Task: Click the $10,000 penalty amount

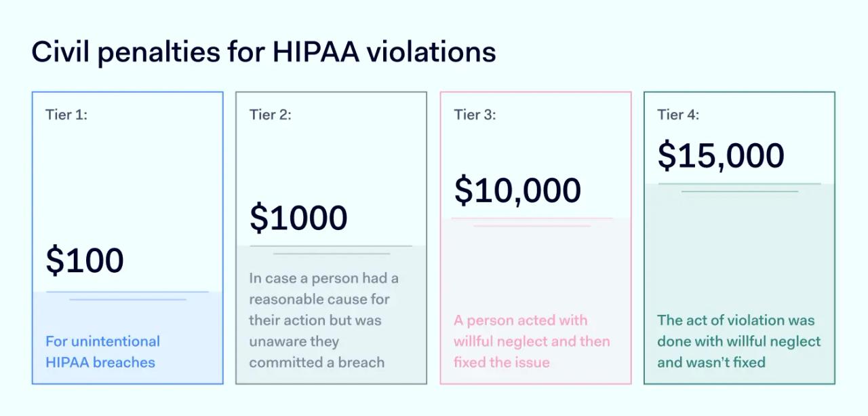Action: 517,190
